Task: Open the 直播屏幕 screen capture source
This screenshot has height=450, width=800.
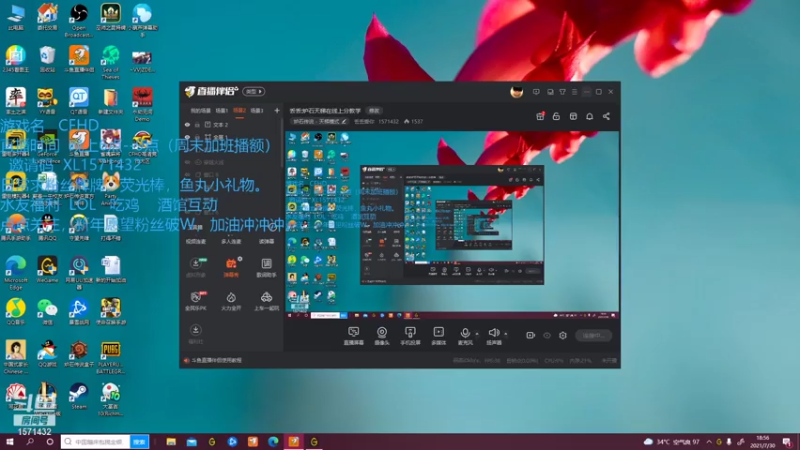Action: coord(353,336)
